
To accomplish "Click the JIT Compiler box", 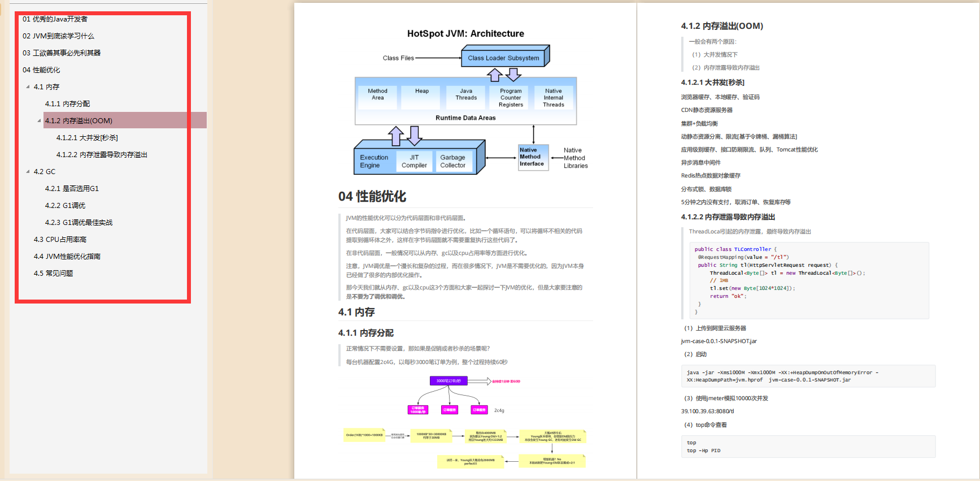I will pyautogui.click(x=414, y=161).
